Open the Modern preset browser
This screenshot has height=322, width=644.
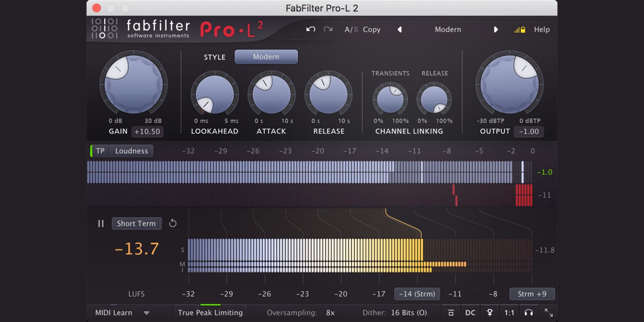[x=448, y=30]
